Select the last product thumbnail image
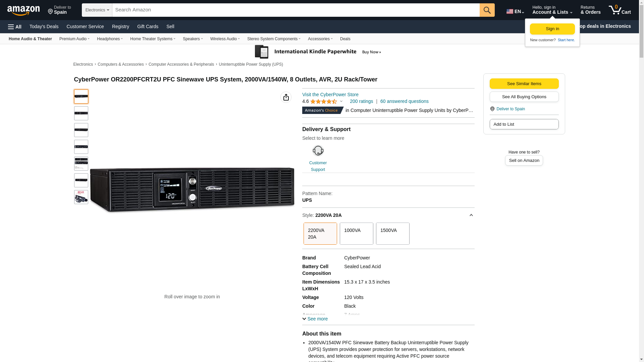Viewport: 644px width, 362px height. 81,197
